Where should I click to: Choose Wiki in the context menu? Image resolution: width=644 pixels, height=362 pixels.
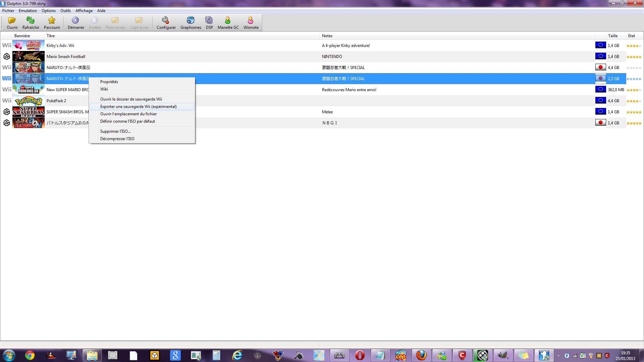(x=142, y=89)
